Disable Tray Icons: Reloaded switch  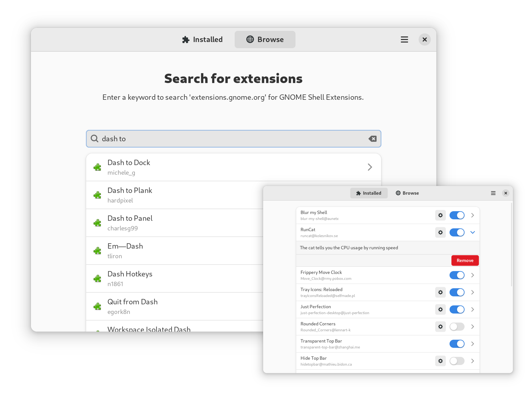457,292
